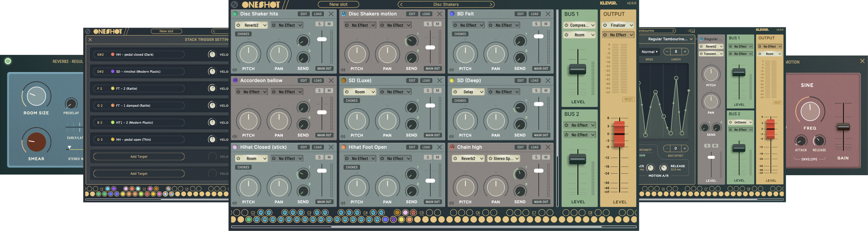This screenshot has width=868, height=231.
Task: Click the plus stepper next to Length value 8
Action: click(x=685, y=51)
